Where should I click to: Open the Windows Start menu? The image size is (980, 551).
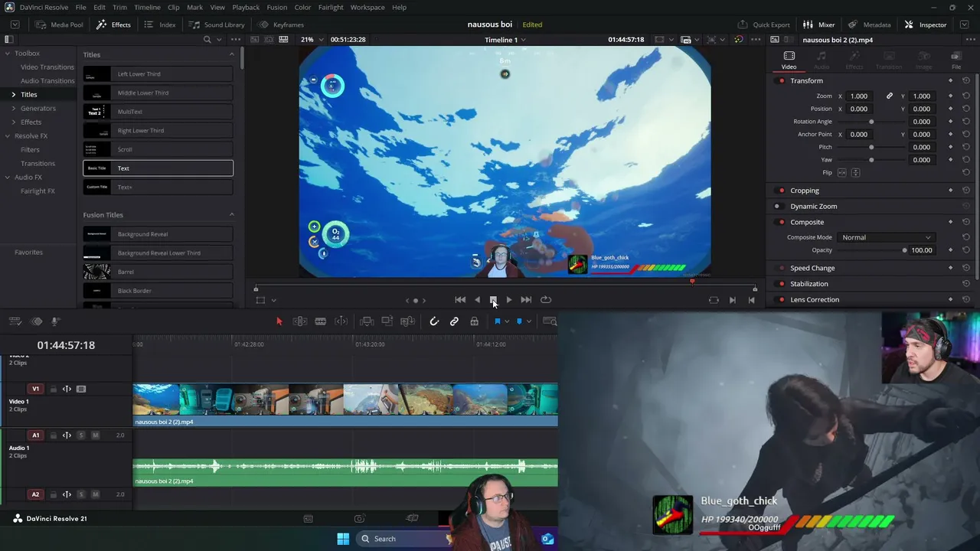pyautogui.click(x=343, y=539)
